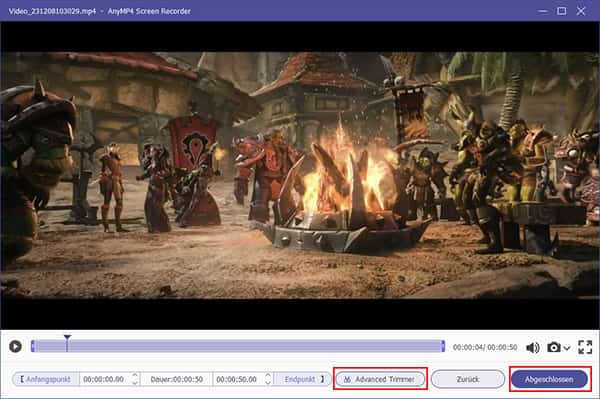Viewport: 600px width, 399px height.
Task: Enter fullscreen preview mode
Action: (x=585, y=347)
